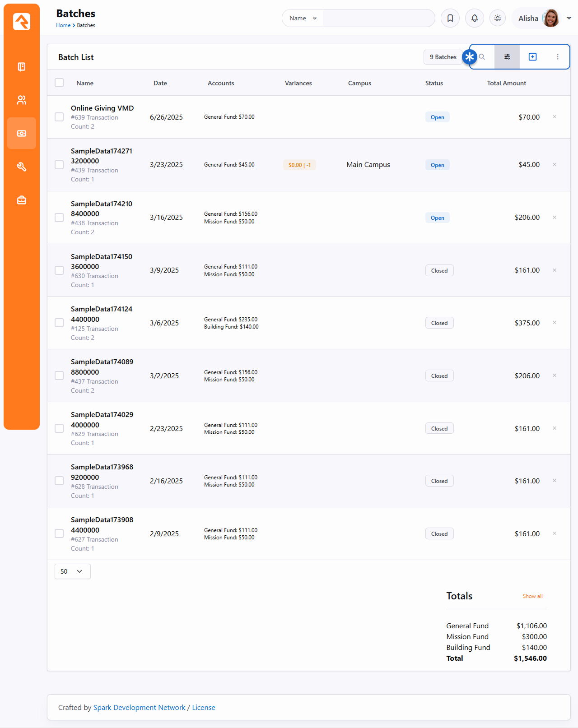This screenshot has width=578, height=728.
Task: Open the wrench tools sidebar icon
Action: 22,167
